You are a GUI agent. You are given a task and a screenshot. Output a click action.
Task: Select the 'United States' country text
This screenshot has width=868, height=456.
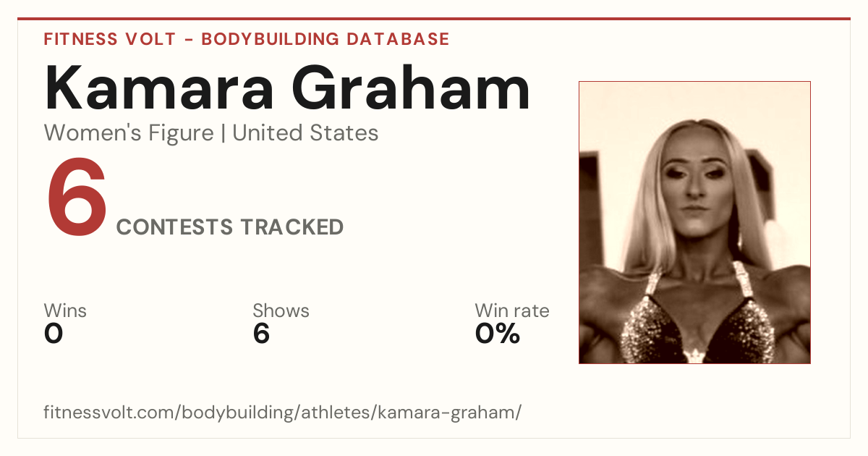(305, 133)
